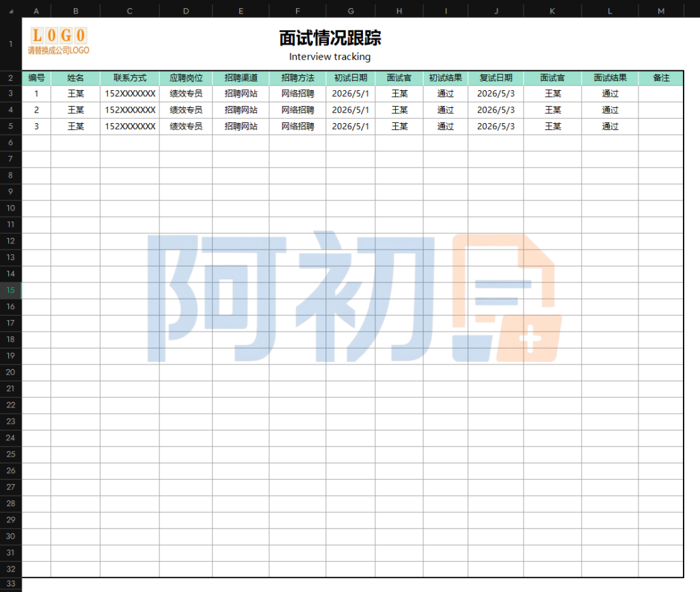This screenshot has width=700, height=592.
Task: Select column J header
Action: [496, 11]
